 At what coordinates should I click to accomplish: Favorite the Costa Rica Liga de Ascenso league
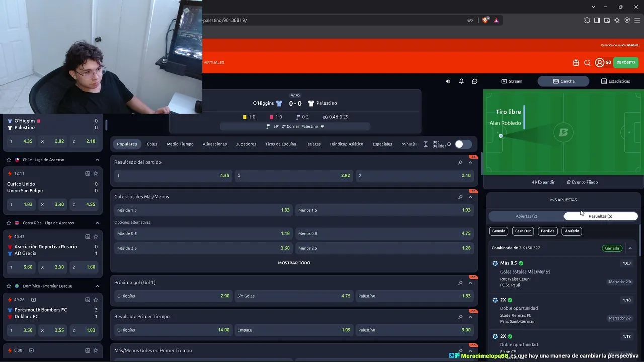[9, 223]
